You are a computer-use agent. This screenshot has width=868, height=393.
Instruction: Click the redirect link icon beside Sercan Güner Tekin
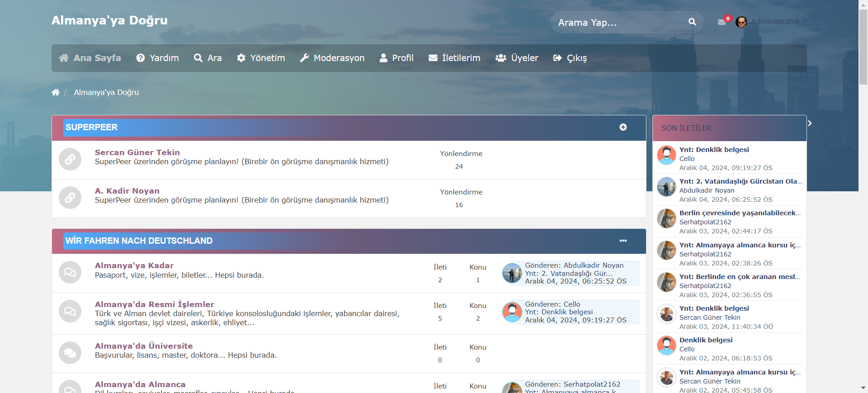70,159
